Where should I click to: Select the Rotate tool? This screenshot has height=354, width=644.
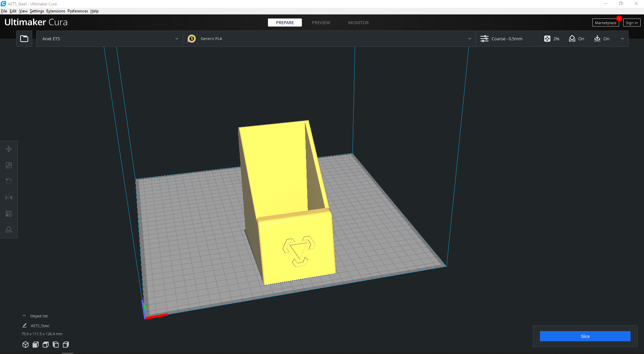(9, 181)
